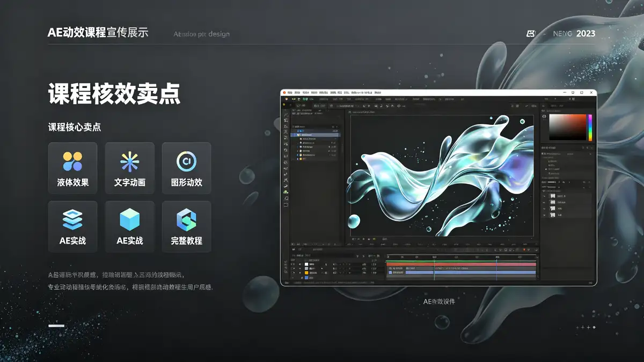
Task: Click the rainbow hue strip beside color picker
Action: pyautogui.click(x=590, y=127)
